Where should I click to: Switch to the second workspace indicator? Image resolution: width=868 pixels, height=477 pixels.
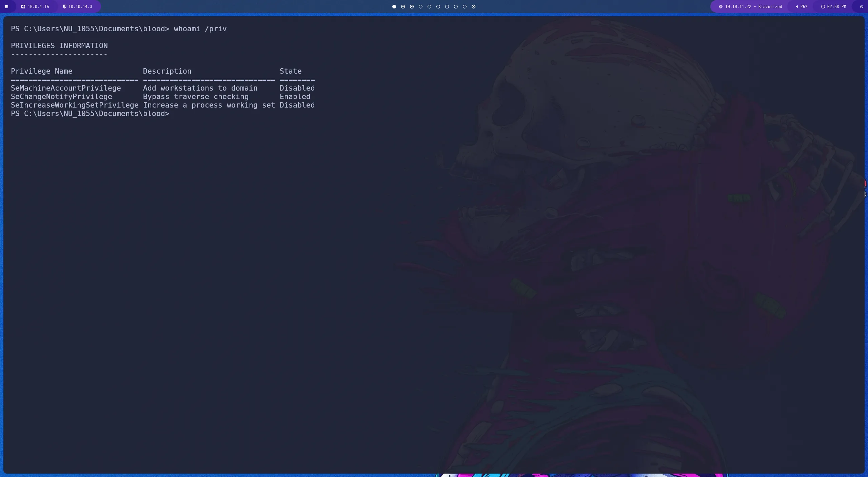(x=403, y=6)
